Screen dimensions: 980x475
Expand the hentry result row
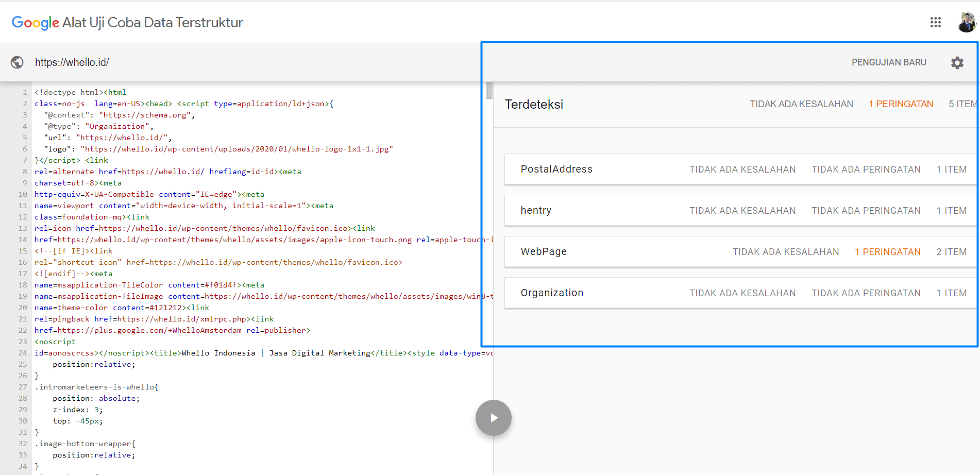(536, 211)
